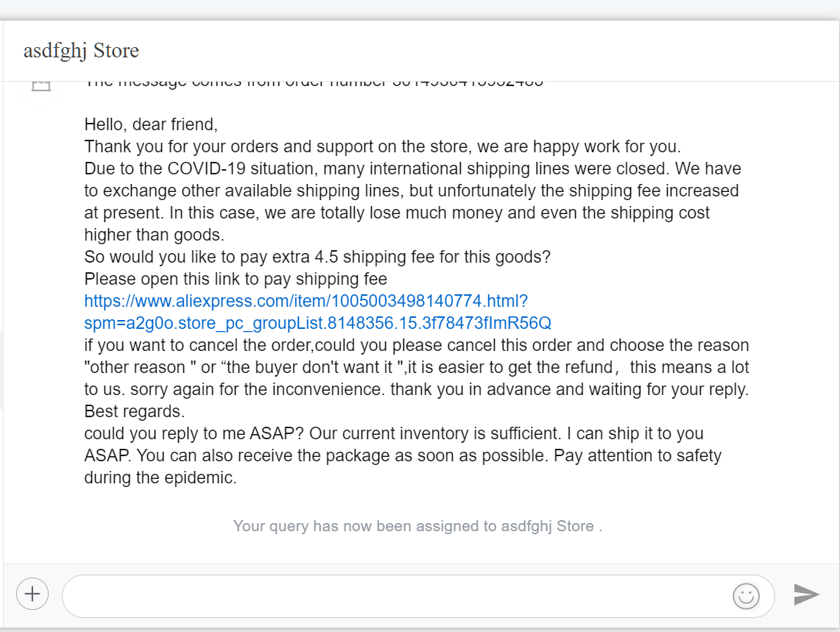Click 'Please open this link to pay' text
The width and height of the screenshot is (840, 632).
(x=236, y=279)
